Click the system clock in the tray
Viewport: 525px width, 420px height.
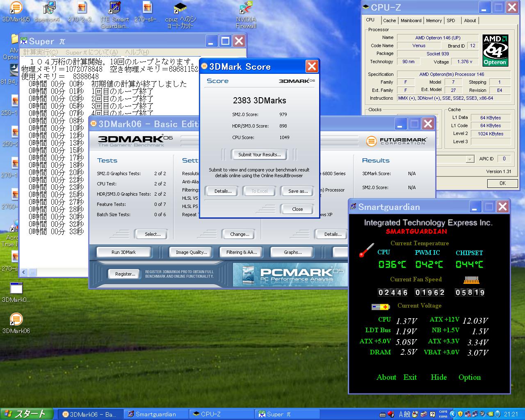click(511, 414)
